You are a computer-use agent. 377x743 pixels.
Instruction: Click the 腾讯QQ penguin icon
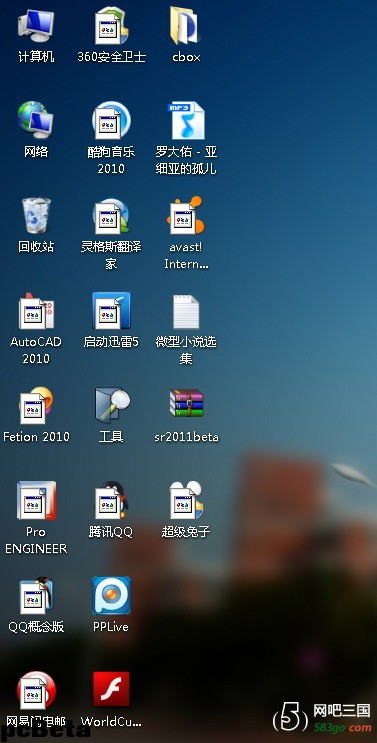(111, 500)
